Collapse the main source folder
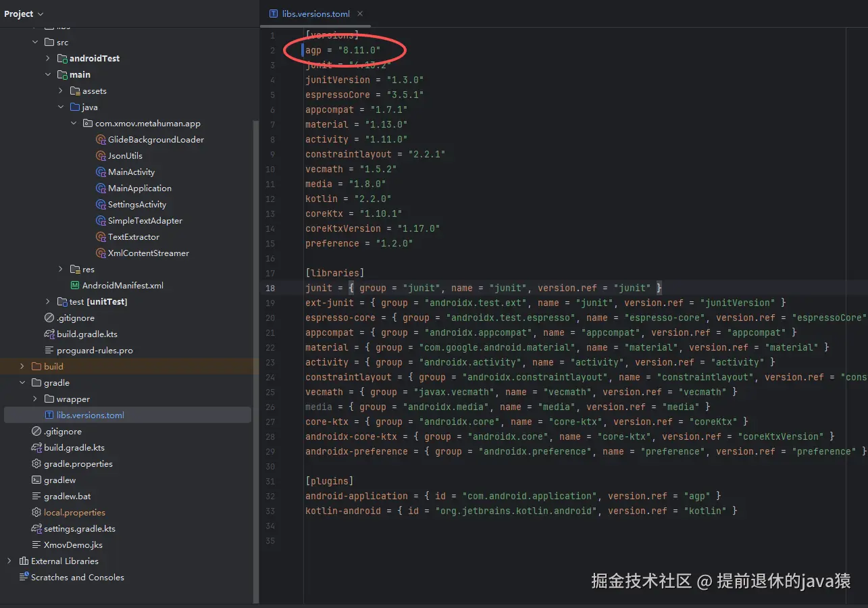 coord(48,75)
